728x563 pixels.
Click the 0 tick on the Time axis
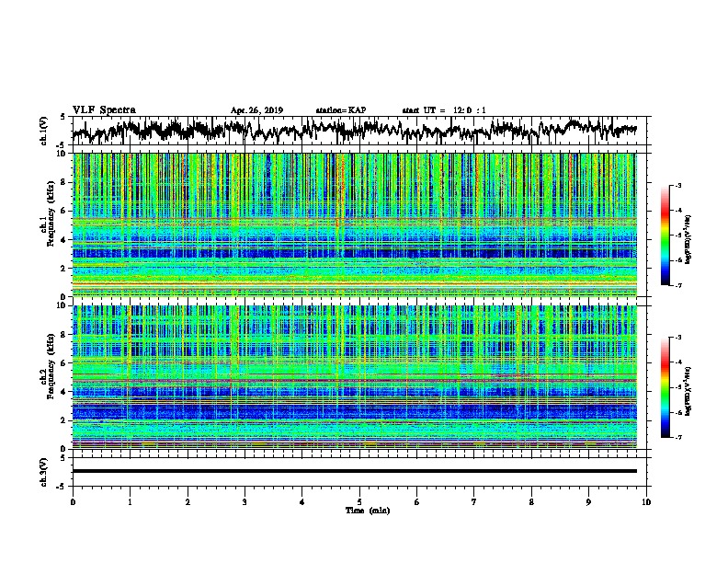(73, 502)
